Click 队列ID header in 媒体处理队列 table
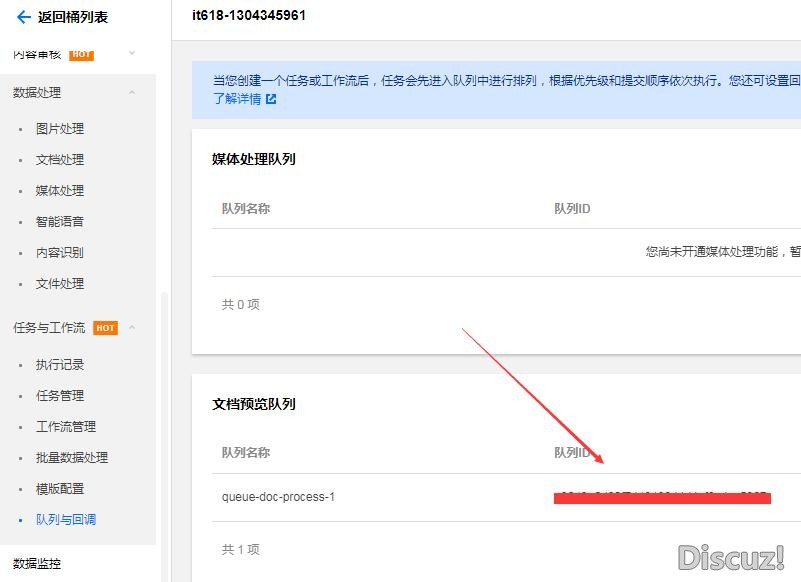 tap(572, 208)
